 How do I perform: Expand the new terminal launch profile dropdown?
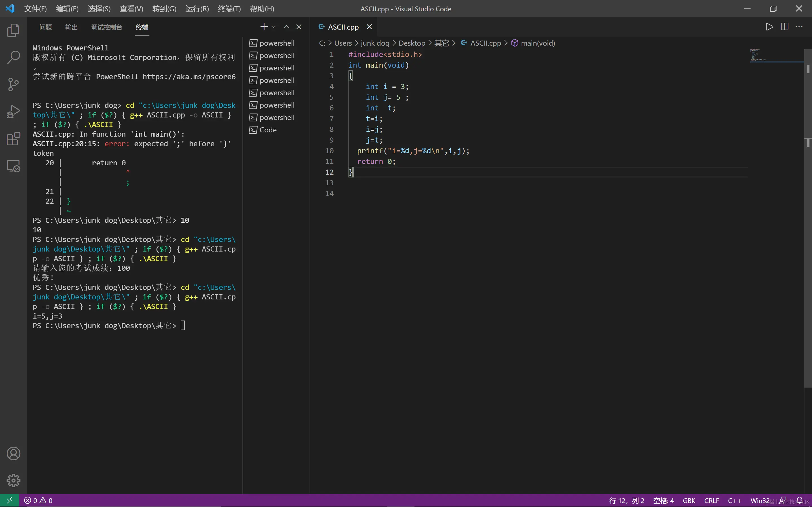274,27
